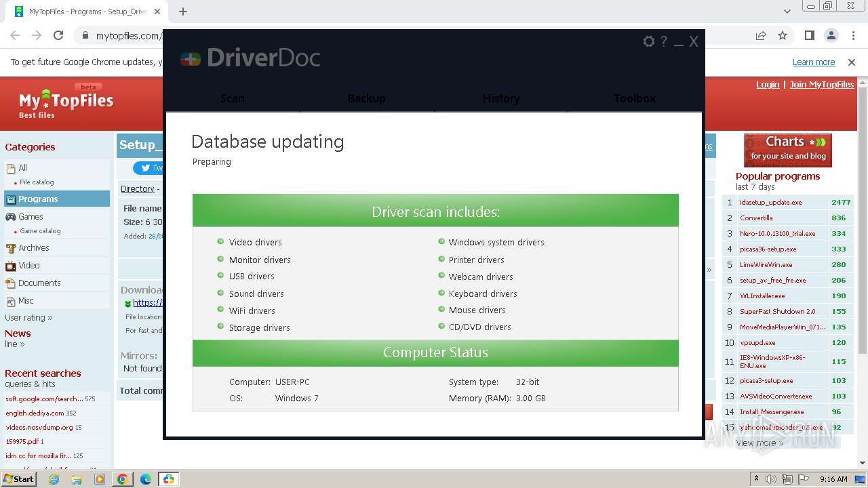Screen dimensions: 868x488
Task: Open WLInstaller.exe in Popular programs
Action: pyautogui.click(x=762, y=296)
